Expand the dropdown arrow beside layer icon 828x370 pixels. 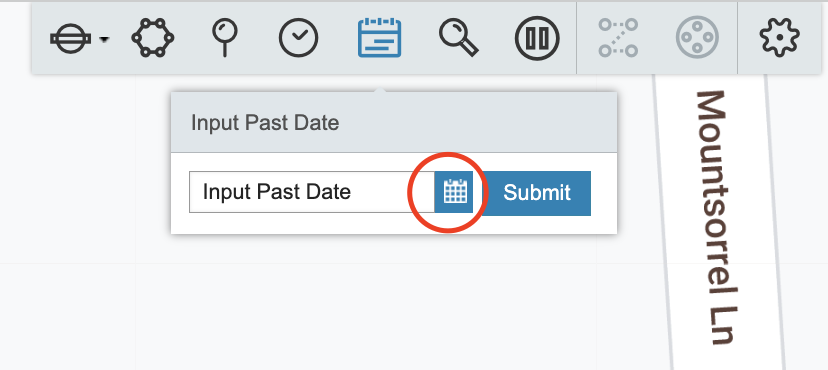[x=105, y=40]
